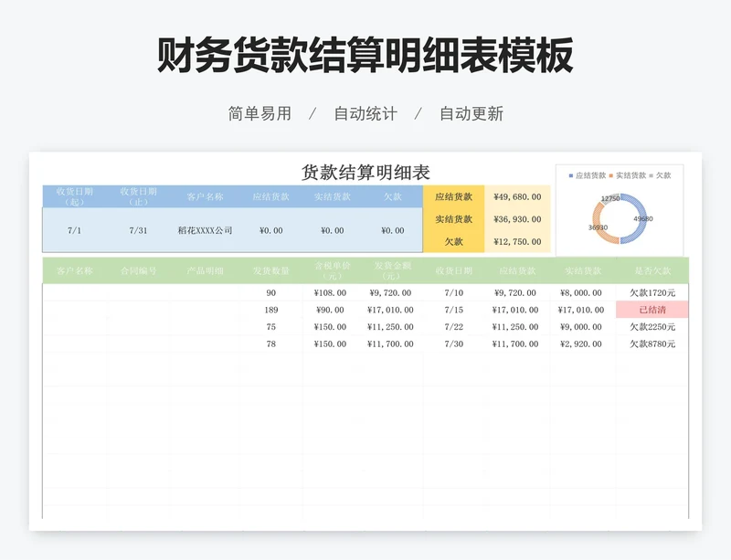Select 客户名称 in the green header row

click(75, 271)
